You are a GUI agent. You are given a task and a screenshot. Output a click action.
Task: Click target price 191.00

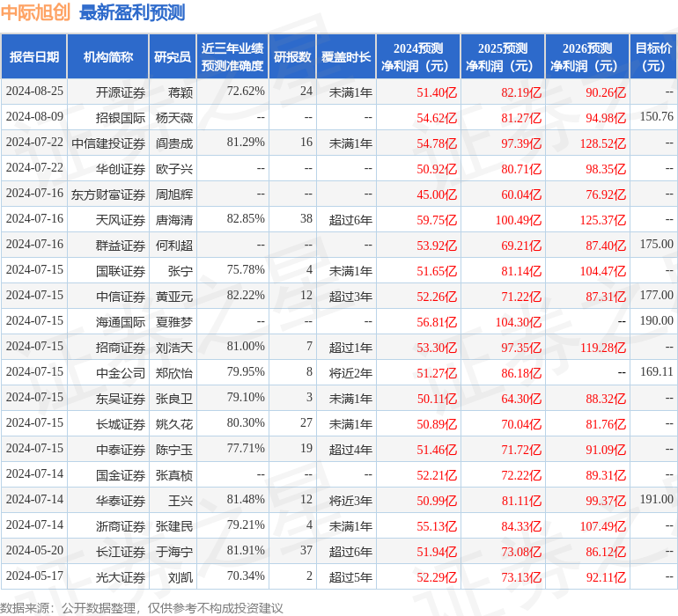click(x=656, y=499)
